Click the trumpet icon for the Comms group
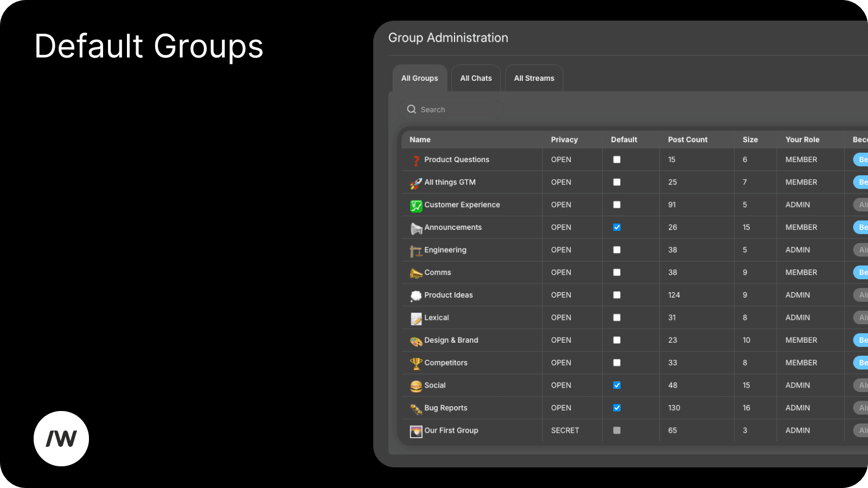This screenshot has width=868, height=488. tap(416, 272)
